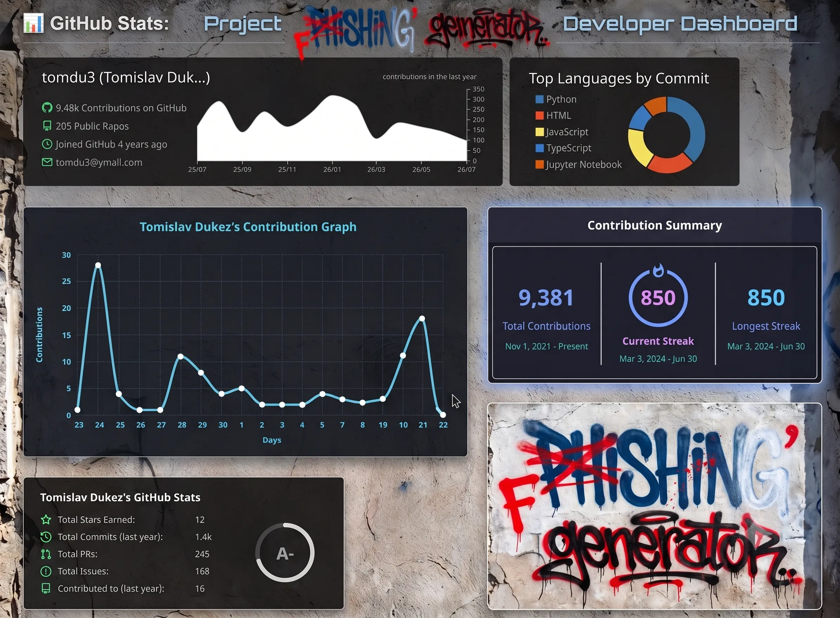
Task: Click the repository icon beside 205 Public Repos
Action: point(47,126)
